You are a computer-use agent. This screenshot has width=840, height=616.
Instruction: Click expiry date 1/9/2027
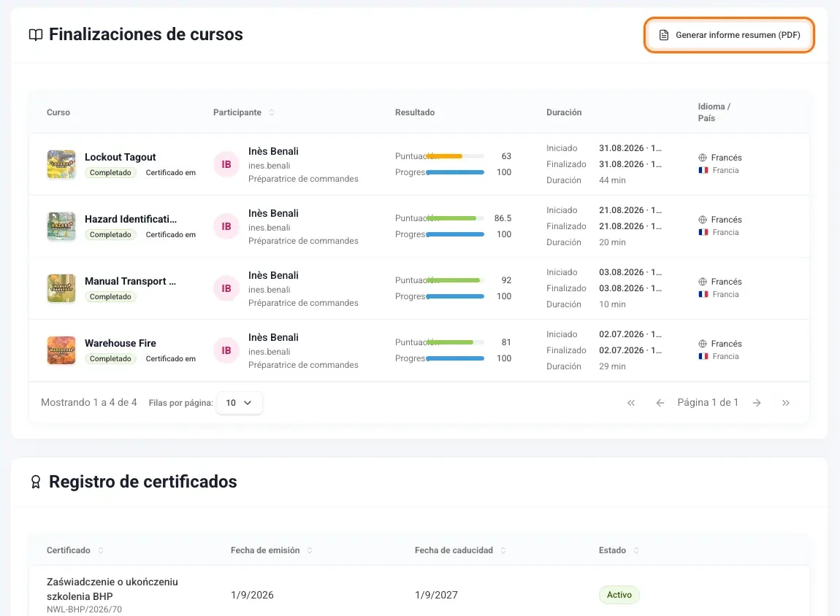pyautogui.click(x=436, y=595)
